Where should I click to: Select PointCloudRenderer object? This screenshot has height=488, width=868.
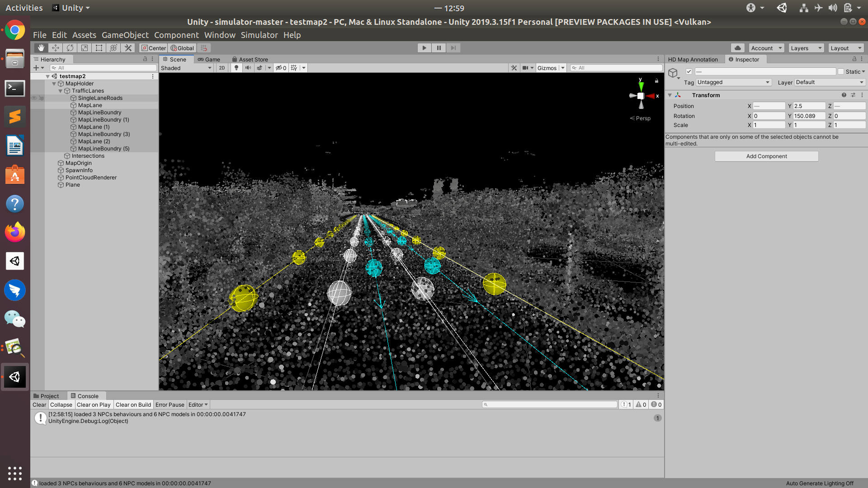[91, 178]
